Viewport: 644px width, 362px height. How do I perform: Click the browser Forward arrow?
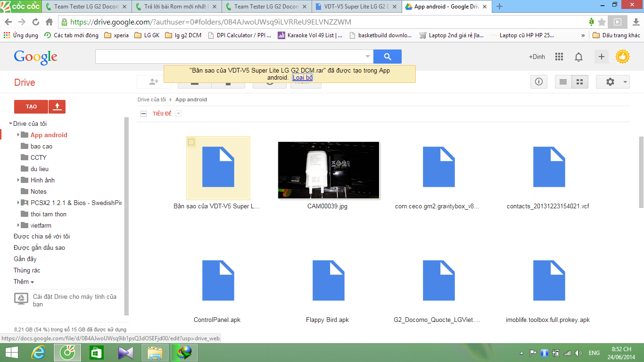tap(22, 22)
